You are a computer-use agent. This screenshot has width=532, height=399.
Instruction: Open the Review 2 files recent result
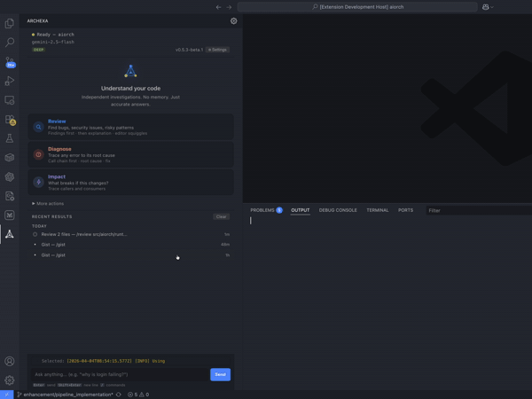tap(131, 234)
